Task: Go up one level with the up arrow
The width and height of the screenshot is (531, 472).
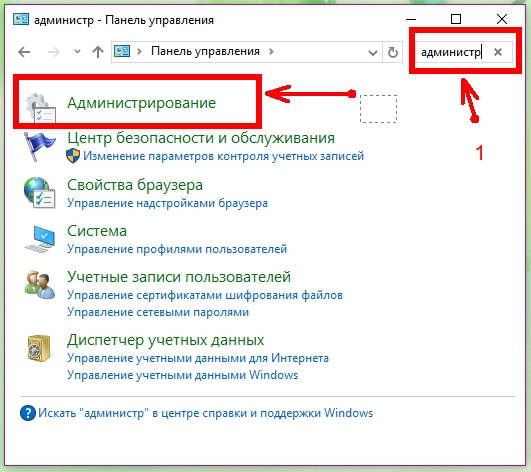Action: point(98,52)
